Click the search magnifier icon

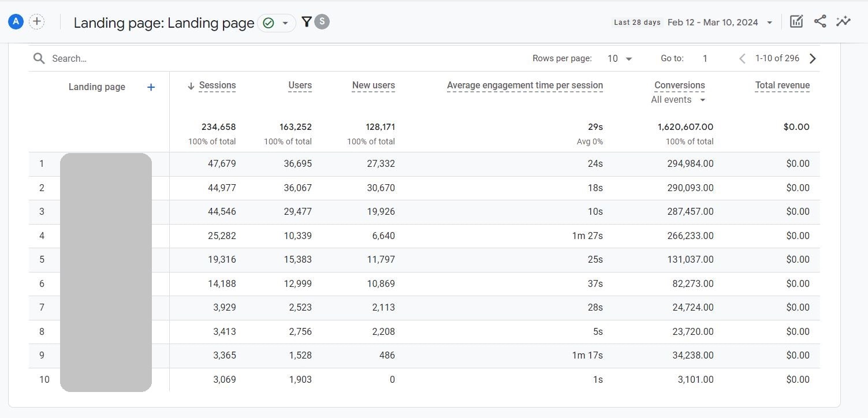tap(39, 58)
